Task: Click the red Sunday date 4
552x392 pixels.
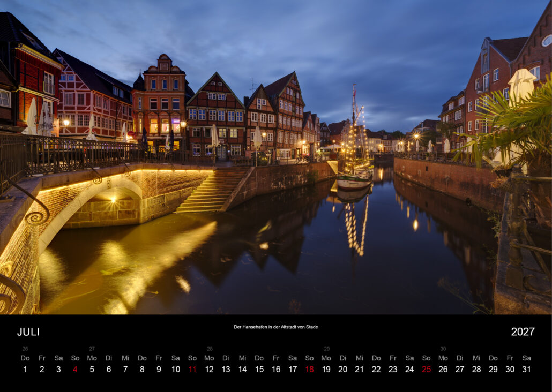Action: click(75, 369)
